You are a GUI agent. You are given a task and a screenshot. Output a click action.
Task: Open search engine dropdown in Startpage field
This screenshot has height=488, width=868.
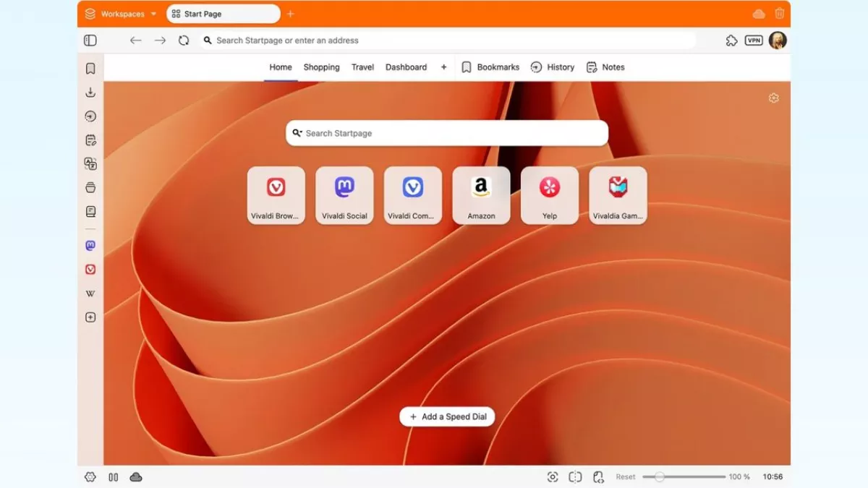(297, 133)
